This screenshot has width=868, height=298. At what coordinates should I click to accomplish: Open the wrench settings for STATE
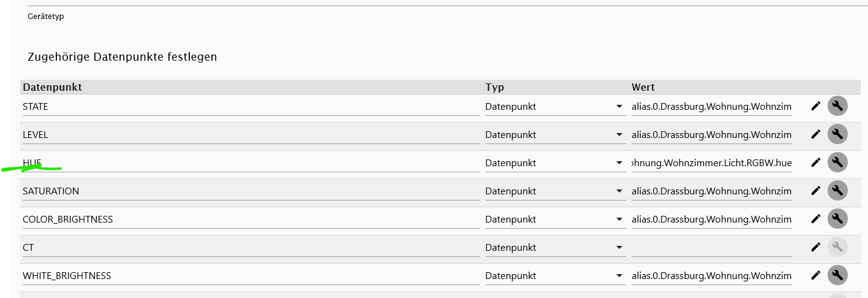pos(837,106)
